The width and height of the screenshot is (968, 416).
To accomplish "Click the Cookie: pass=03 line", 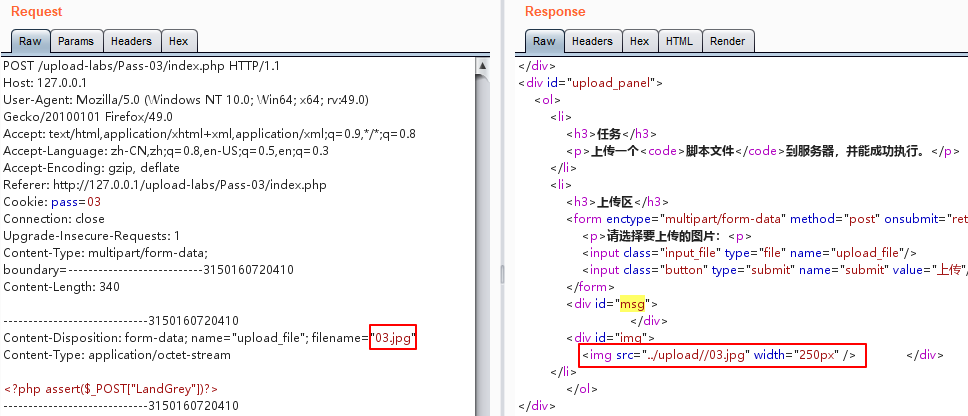I will pos(52,202).
